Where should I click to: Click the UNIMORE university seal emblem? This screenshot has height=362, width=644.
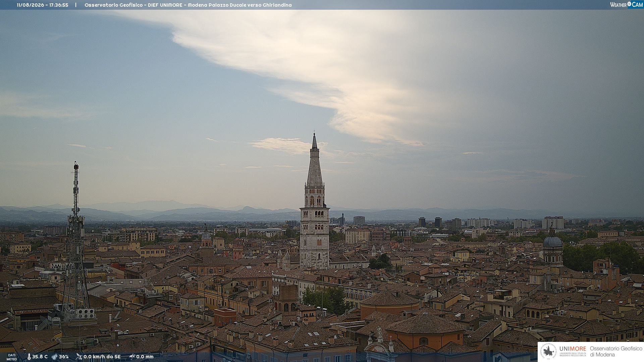(548, 351)
